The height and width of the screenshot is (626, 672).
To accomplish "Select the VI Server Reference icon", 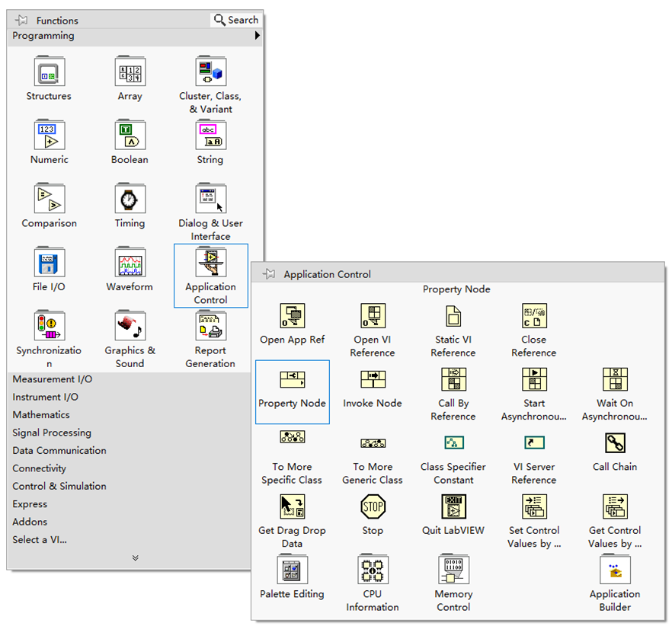I will (534, 442).
